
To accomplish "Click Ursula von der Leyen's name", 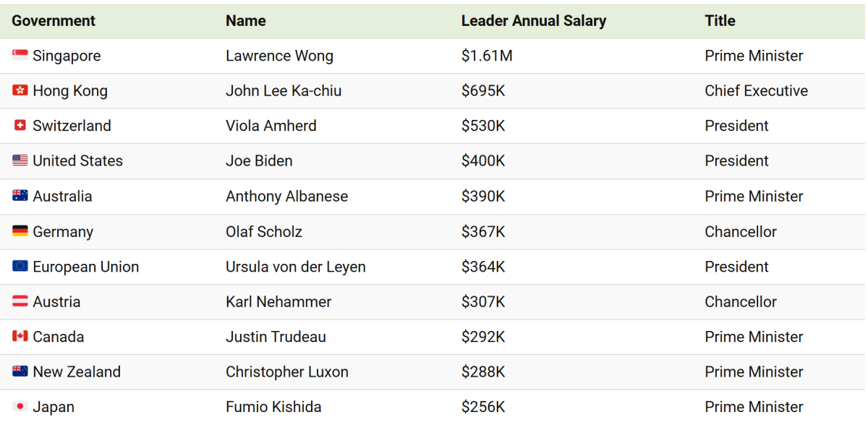I will [x=296, y=267].
